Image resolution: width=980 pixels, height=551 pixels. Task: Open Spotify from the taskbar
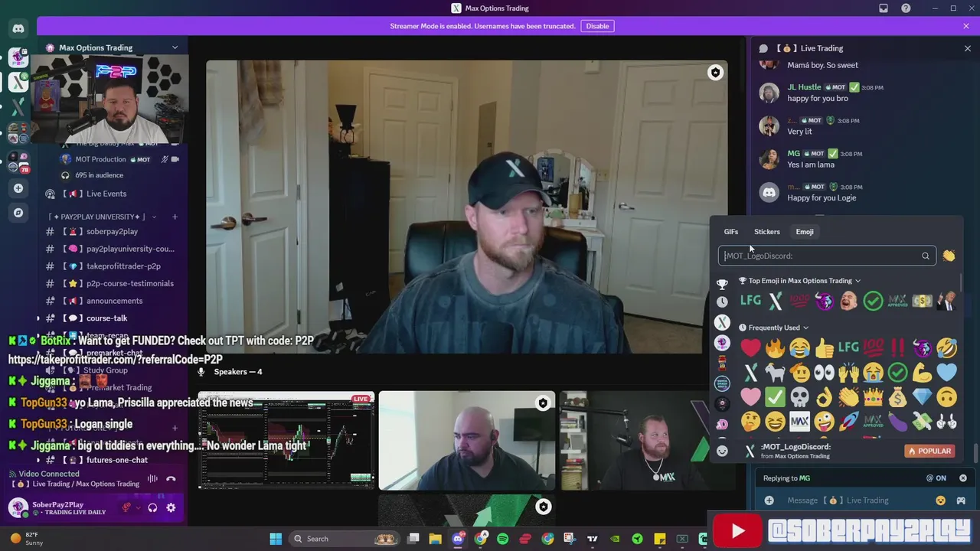(x=503, y=539)
